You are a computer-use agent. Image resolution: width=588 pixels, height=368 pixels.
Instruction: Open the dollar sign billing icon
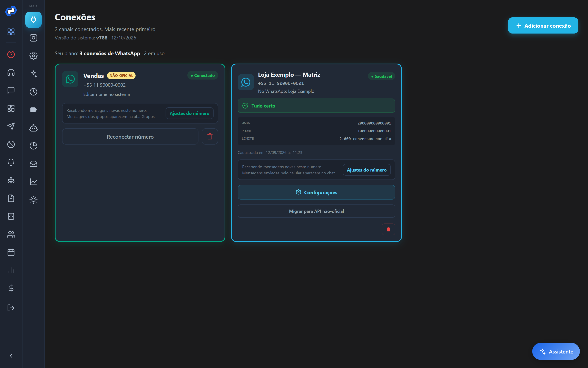click(11, 288)
